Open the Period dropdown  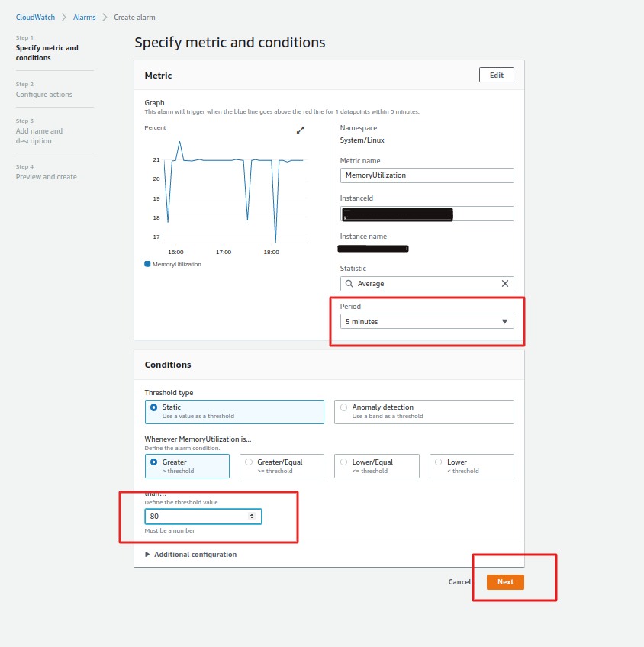tap(427, 322)
